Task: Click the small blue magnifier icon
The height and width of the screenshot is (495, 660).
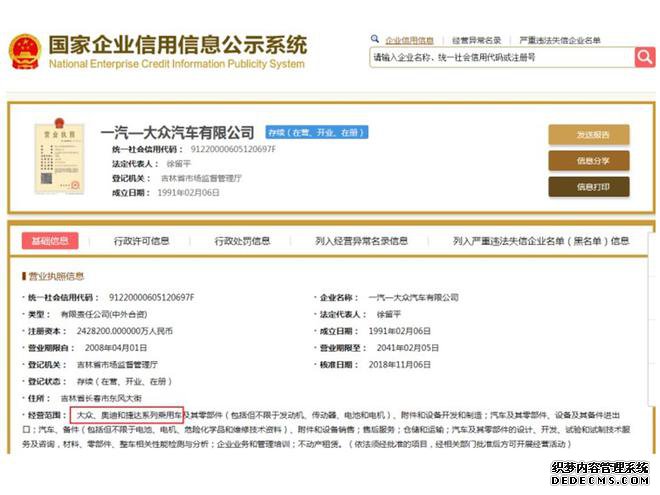Action: tap(375, 39)
